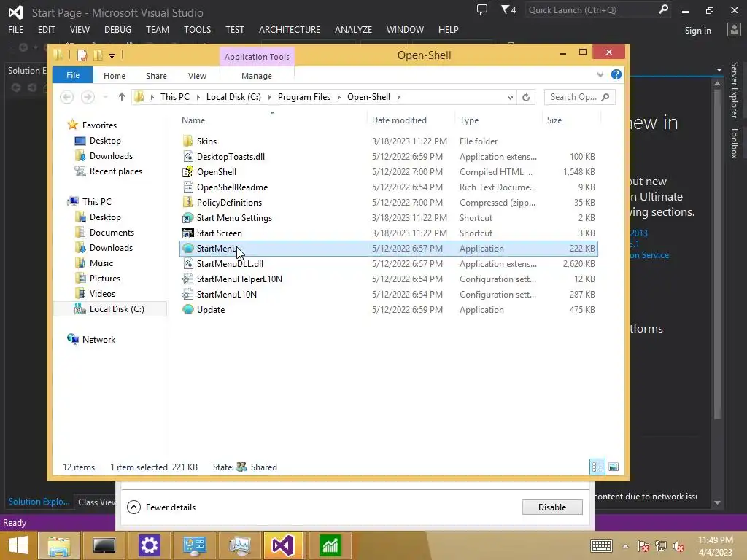The height and width of the screenshot is (560, 747).
Task: Open the green chart taskbar app
Action: (330, 545)
